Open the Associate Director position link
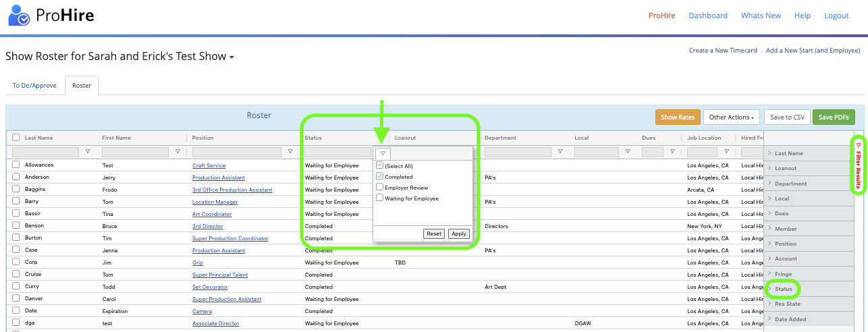The height and width of the screenshot is (332, 868). click(216, 323)
